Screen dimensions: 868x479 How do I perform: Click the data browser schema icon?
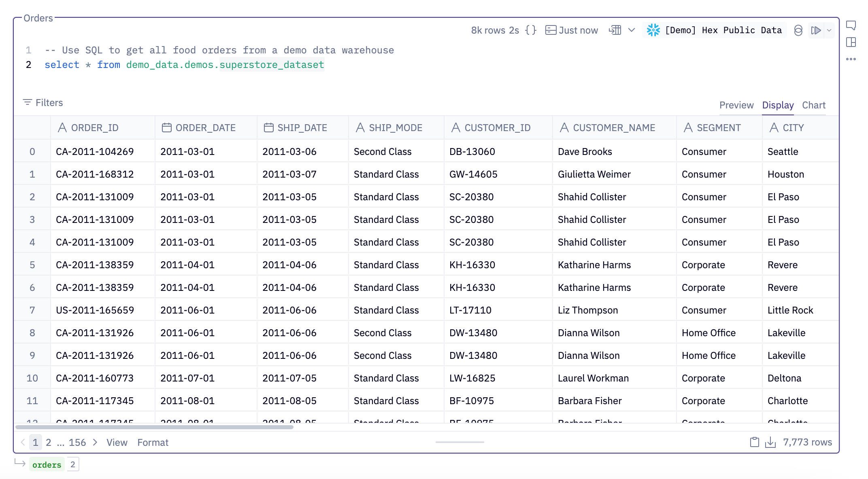pos(798,30)
